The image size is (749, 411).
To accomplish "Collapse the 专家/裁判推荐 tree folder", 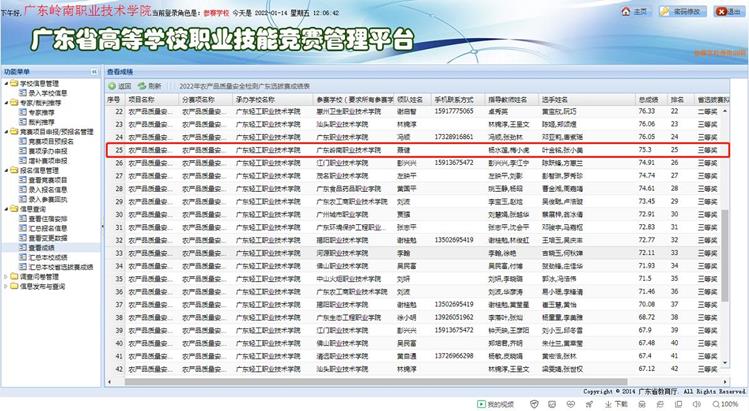I will (5, 101).
